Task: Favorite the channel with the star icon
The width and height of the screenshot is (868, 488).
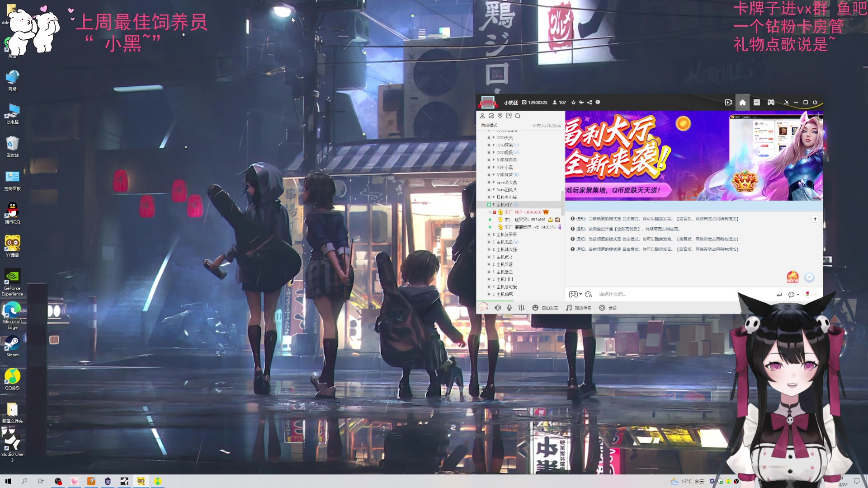Action: 573,103
